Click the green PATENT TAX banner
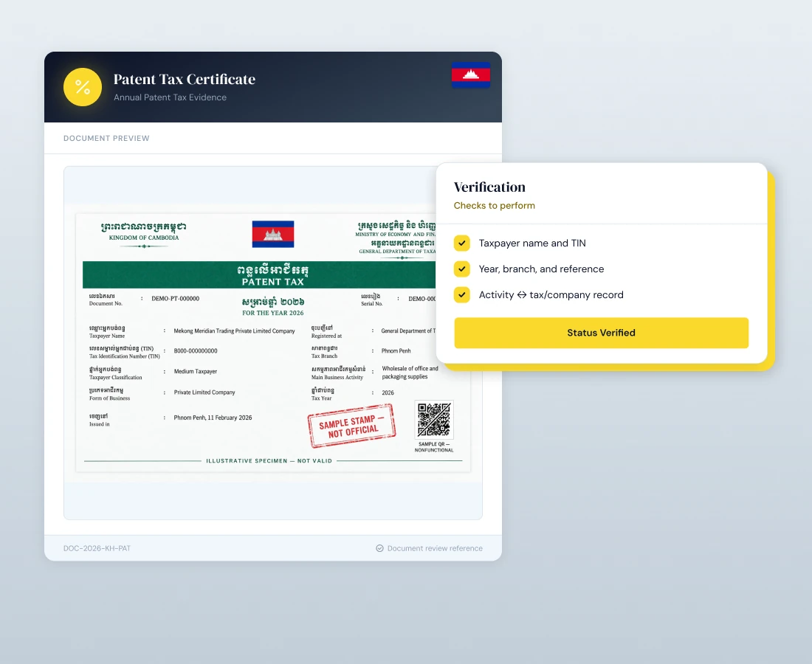Viewport: 812px width, 664px height. [259, 274]
